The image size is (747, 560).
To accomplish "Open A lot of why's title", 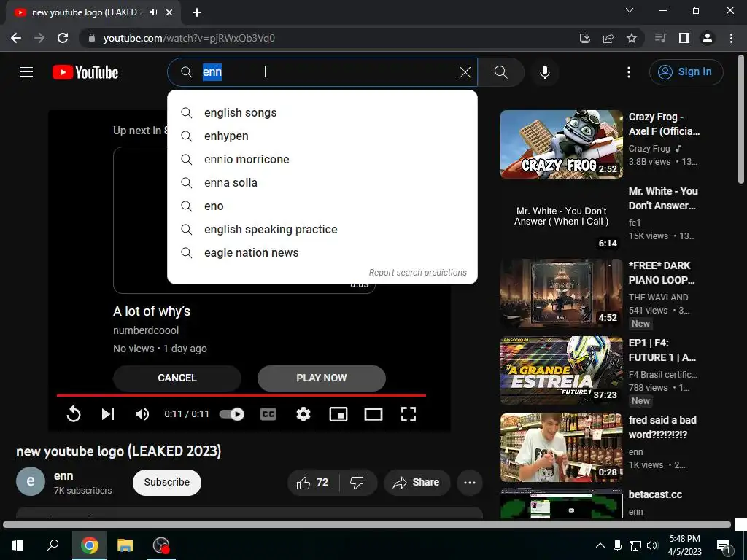I will click(x=152, y=311).
